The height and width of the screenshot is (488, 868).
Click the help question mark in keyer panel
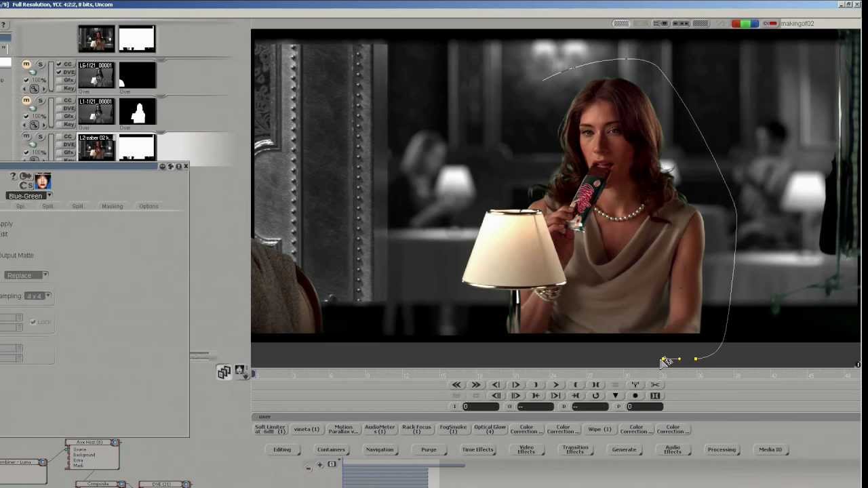click(x=12, y=176)
